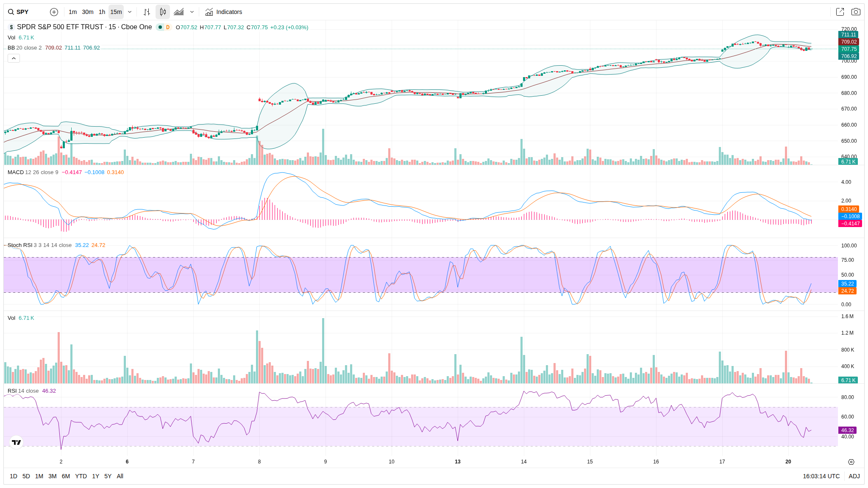
Task: Select the YTD date range
Action: tap(81, 476)
